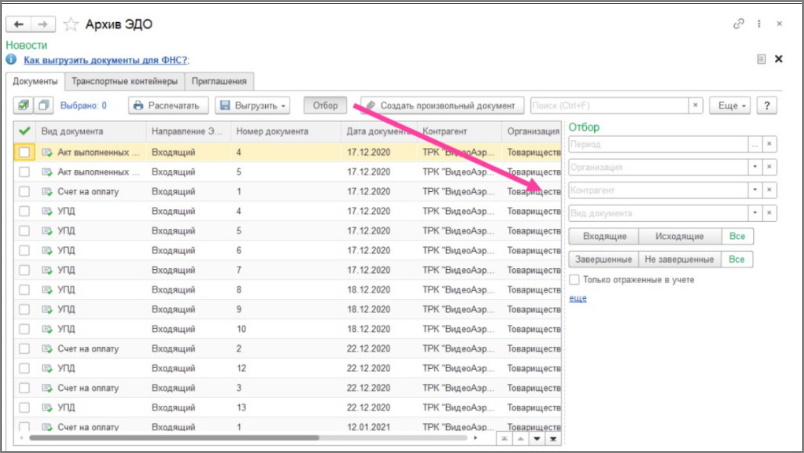Enable Только отраженные в учете checkbox

[574, 280]
